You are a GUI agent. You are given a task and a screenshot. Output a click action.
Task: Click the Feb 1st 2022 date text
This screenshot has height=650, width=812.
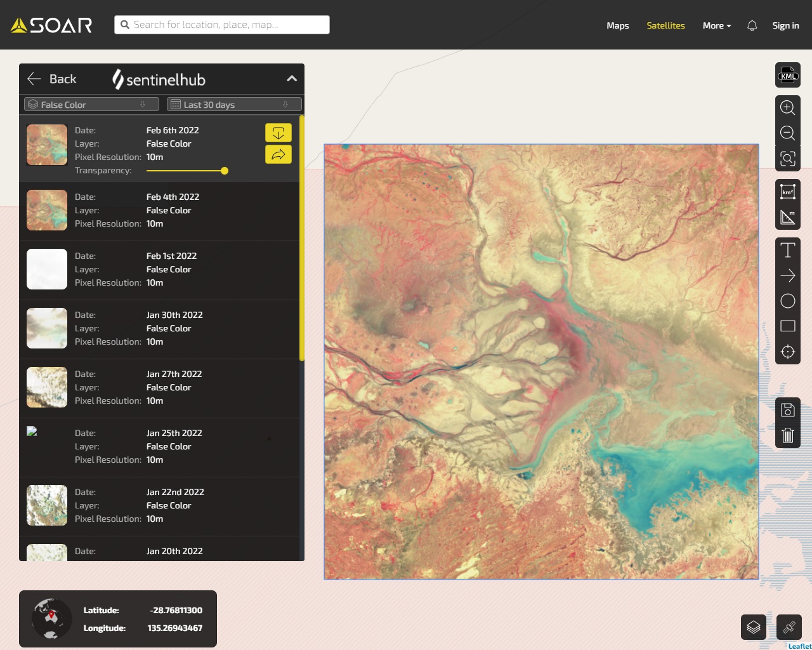click(171, 256)
